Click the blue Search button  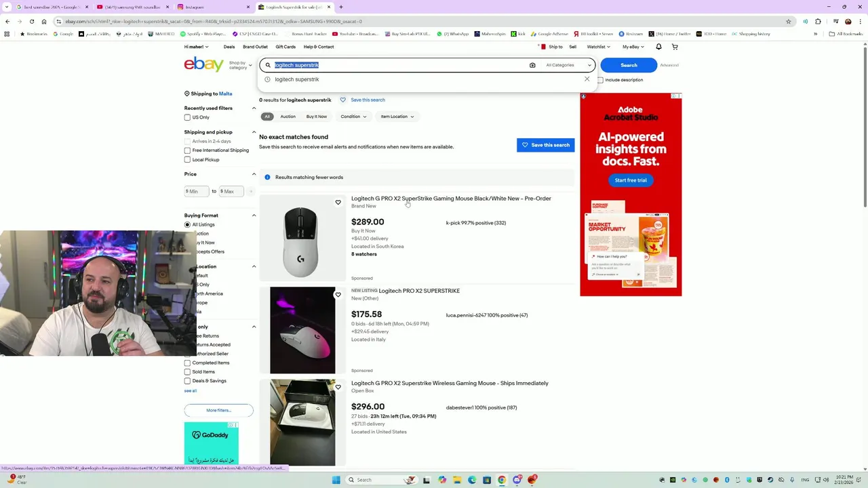(x=629, y=65)
